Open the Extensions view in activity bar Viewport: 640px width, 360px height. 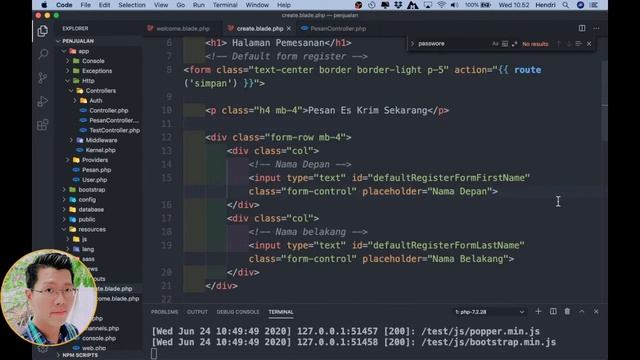[42, 124]
